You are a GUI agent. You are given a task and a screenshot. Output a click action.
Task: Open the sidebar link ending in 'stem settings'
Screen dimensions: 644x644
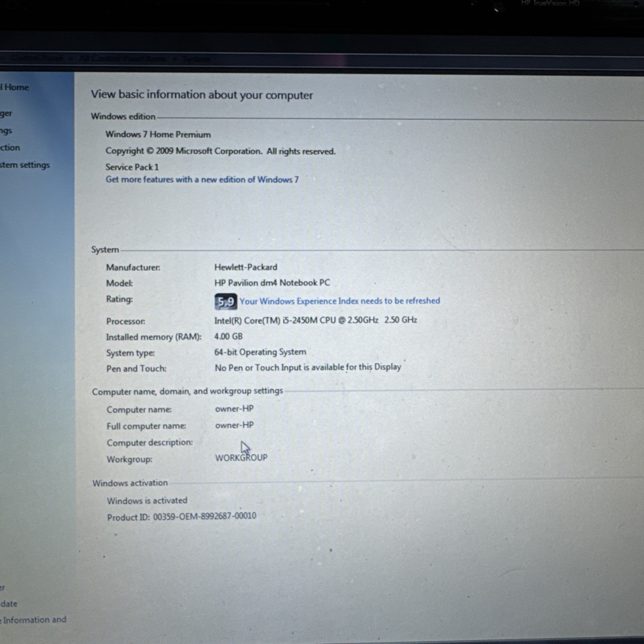click(25, 165)
